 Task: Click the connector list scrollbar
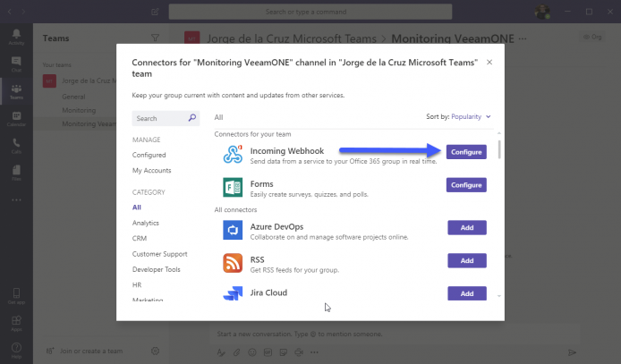click(x=499, y=149)
